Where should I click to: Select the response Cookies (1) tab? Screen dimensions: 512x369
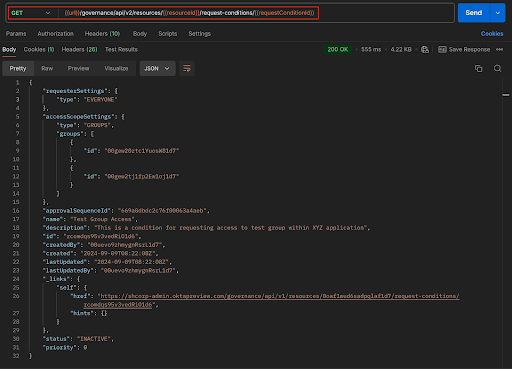pyautogui.click(x=39, y=50)
